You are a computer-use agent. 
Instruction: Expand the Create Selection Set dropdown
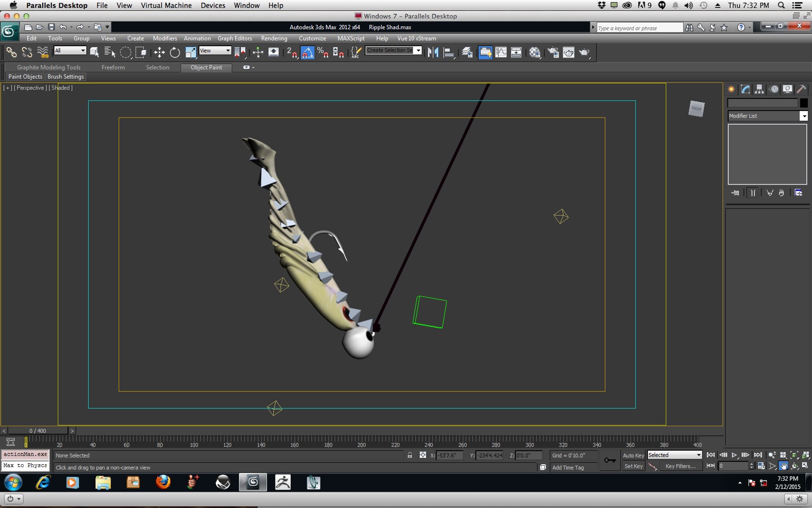[418, 50]
